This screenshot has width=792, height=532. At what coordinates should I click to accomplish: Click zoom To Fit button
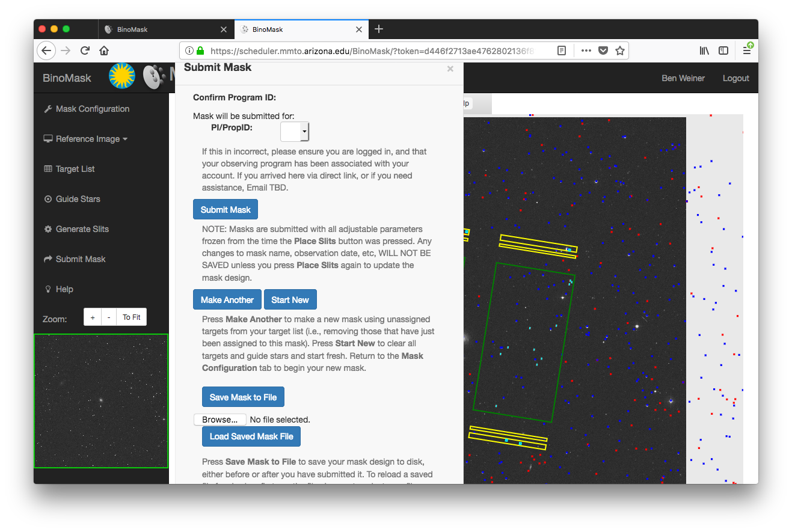131,317
